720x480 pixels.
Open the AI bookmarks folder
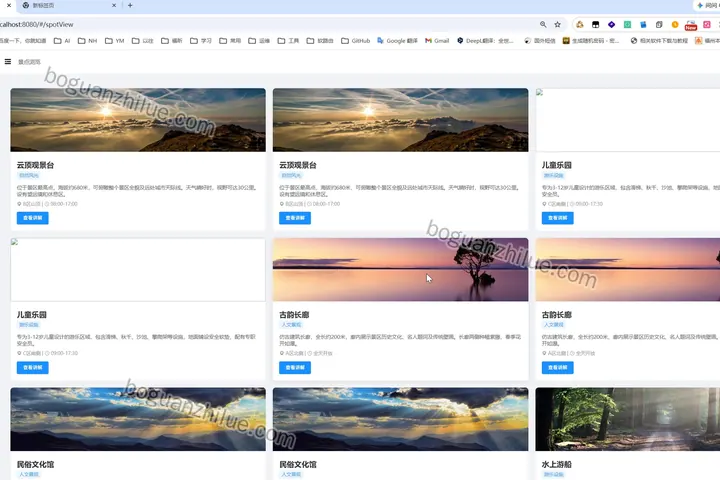(62, 41)
